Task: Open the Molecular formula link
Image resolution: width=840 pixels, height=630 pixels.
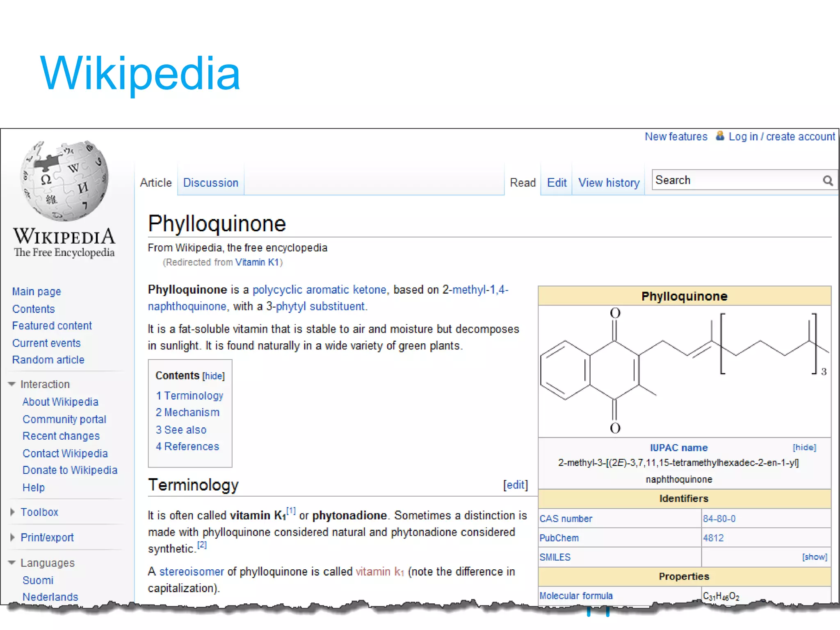Action: [x=576, y=596]
